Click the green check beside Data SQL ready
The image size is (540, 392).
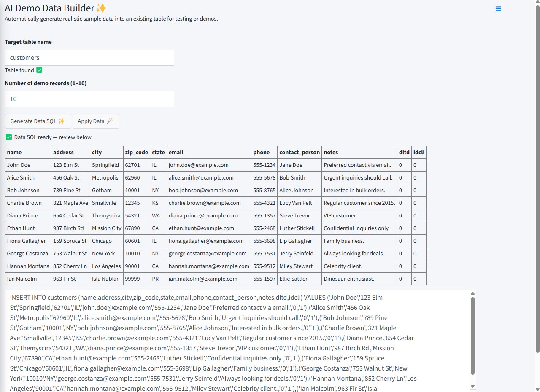(x=9, y=137)
